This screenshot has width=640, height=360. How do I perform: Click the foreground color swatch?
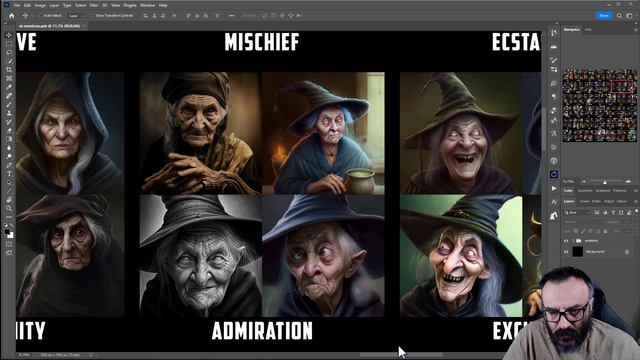click(x=7, y=232)
